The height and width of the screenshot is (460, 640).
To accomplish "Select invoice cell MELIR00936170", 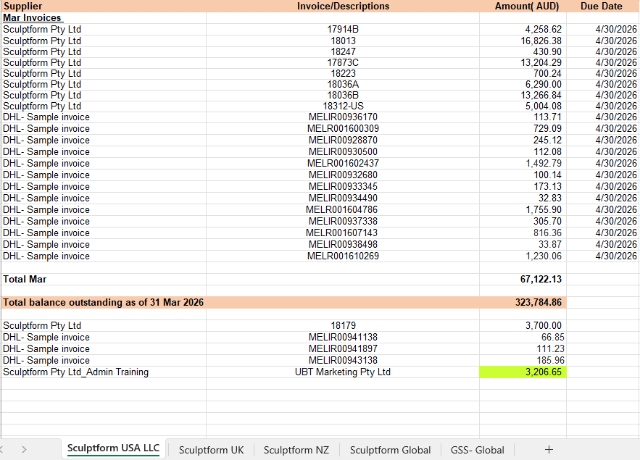I will pos(343,117).
